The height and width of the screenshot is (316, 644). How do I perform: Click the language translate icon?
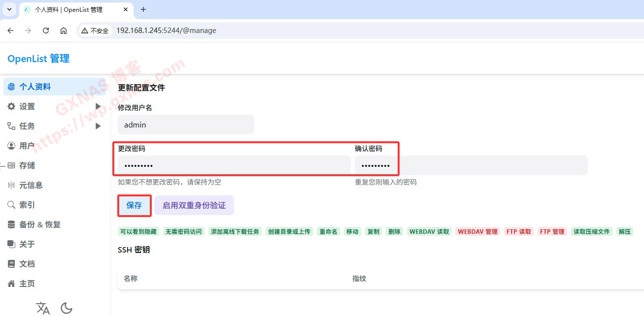coord(43,308)
